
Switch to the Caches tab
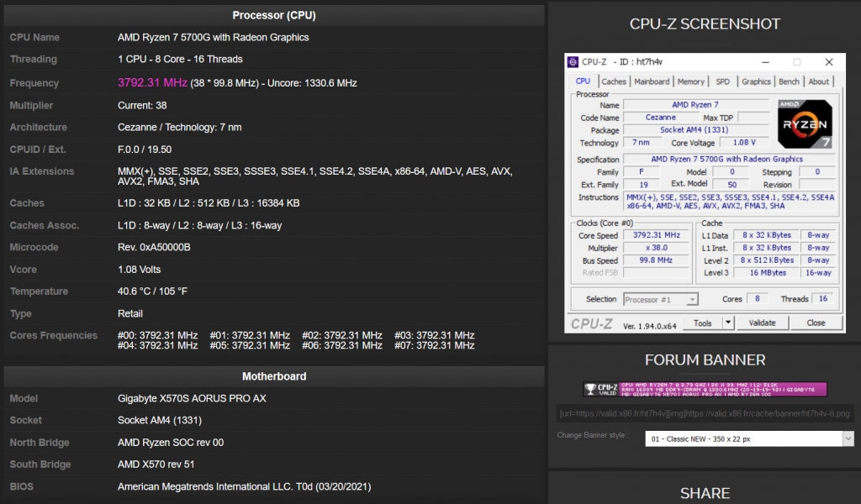[614, 81]
